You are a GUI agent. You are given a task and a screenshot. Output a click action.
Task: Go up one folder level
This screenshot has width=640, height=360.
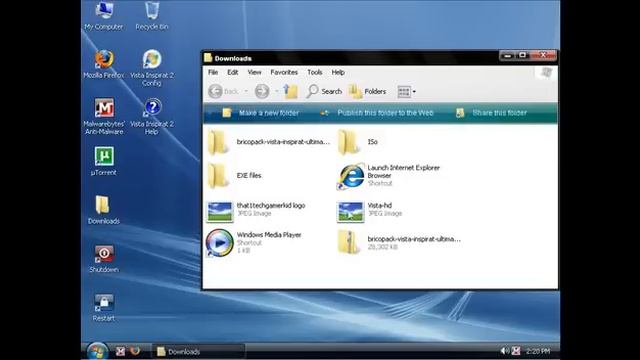[291, 91]
